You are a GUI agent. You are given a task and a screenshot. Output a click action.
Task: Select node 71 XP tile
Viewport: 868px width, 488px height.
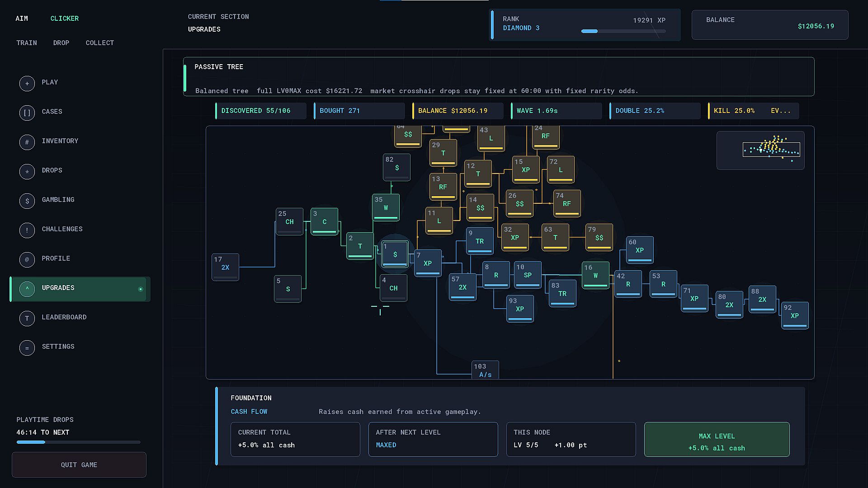(694, 298)
